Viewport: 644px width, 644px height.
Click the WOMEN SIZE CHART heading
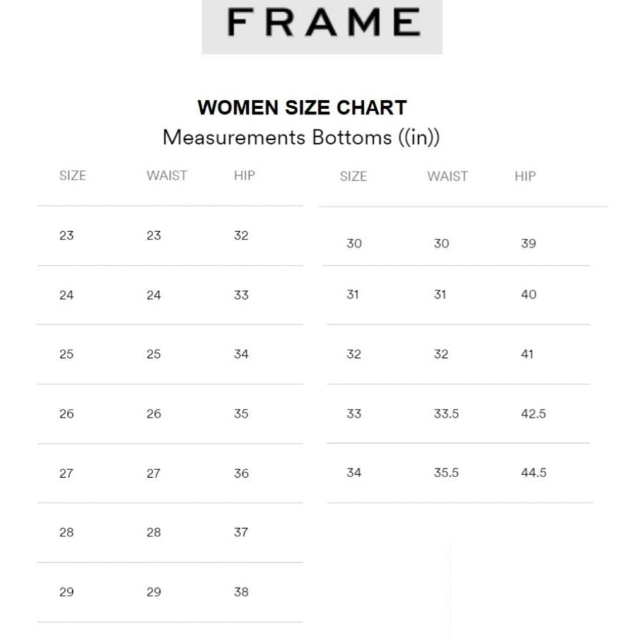302,107
